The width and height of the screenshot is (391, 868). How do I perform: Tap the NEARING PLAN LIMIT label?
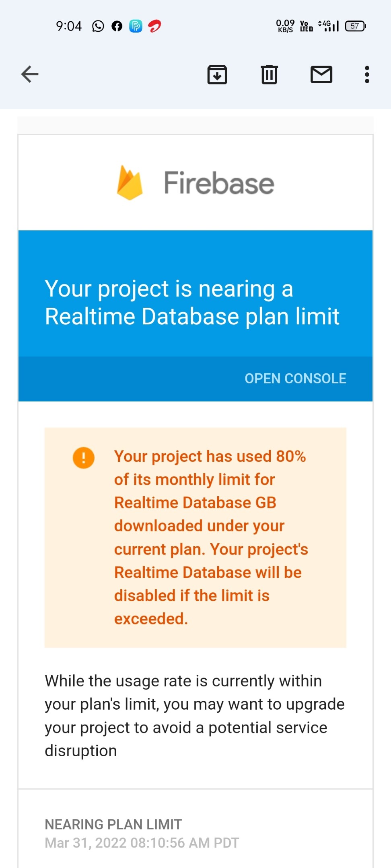click(x=113, y=824)
